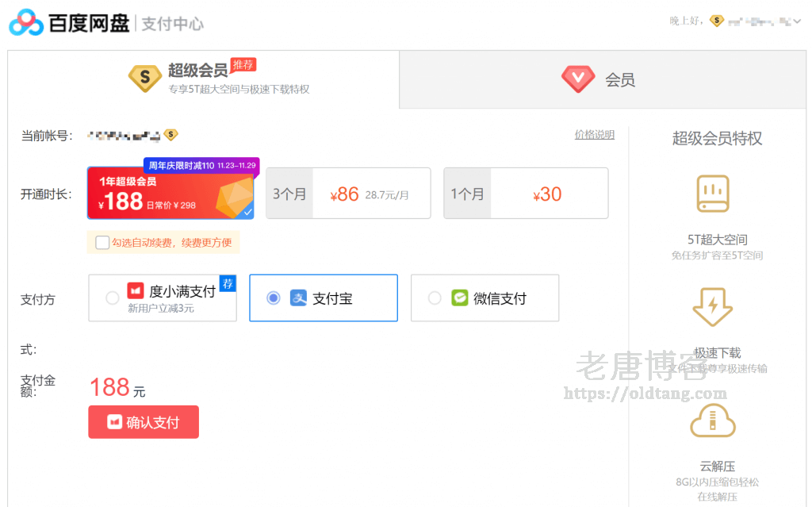Switch to the 会员 tab
The image size is (812, 507).
pyautogui.click(x=603, y=79)
